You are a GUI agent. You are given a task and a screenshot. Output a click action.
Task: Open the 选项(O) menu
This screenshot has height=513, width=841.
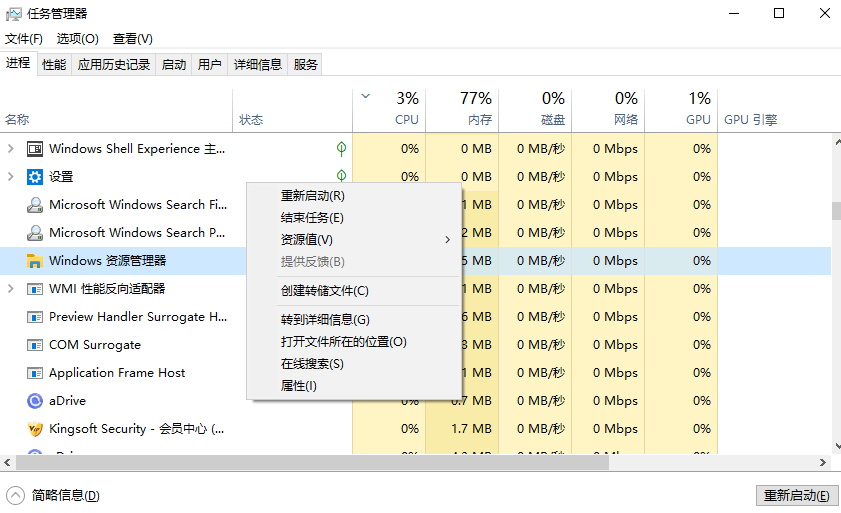click(x=77, y=39)
